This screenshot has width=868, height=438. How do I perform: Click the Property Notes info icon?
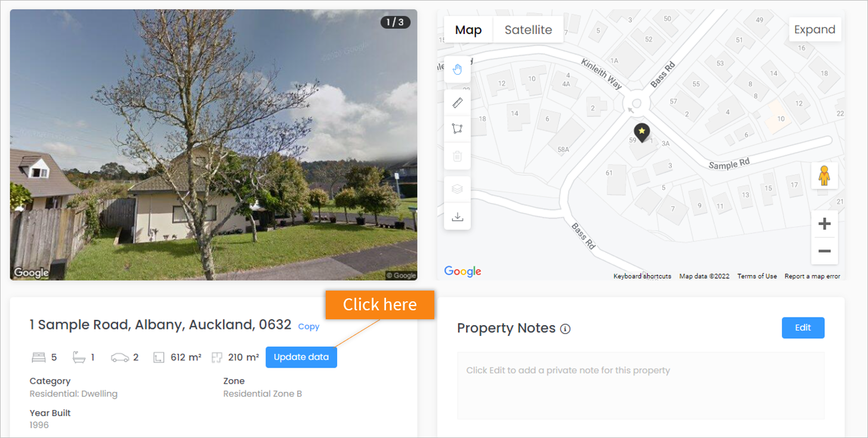[566, 329]
